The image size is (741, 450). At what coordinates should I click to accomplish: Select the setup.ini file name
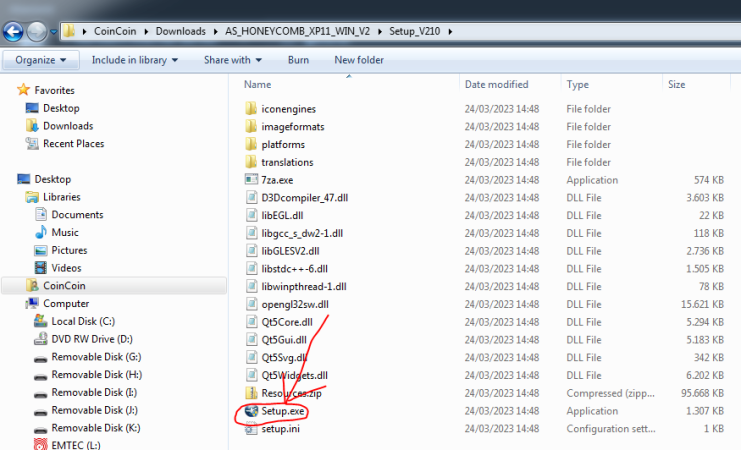point(281,429)
